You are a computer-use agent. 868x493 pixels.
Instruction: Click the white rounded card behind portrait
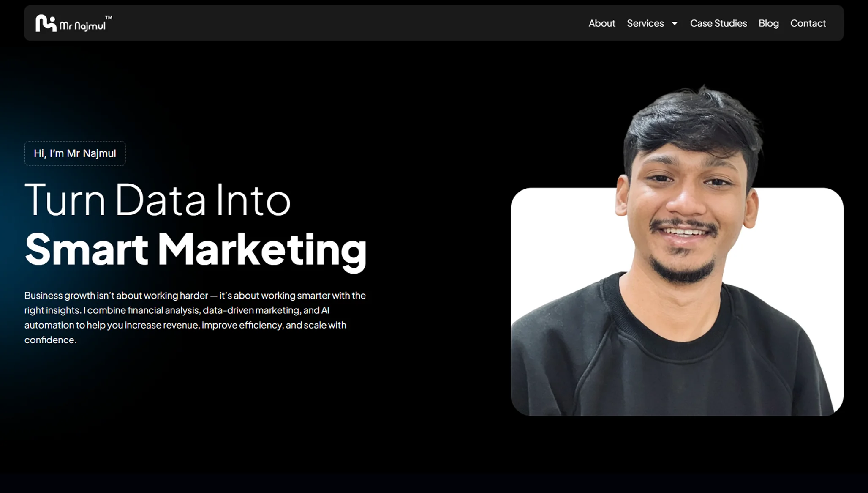tap(558, 237)
